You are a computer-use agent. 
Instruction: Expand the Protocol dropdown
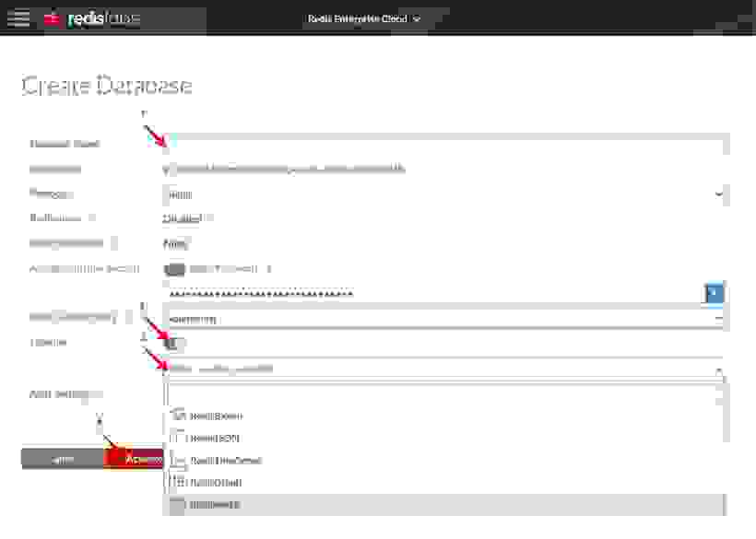click(x=444, y=194)
